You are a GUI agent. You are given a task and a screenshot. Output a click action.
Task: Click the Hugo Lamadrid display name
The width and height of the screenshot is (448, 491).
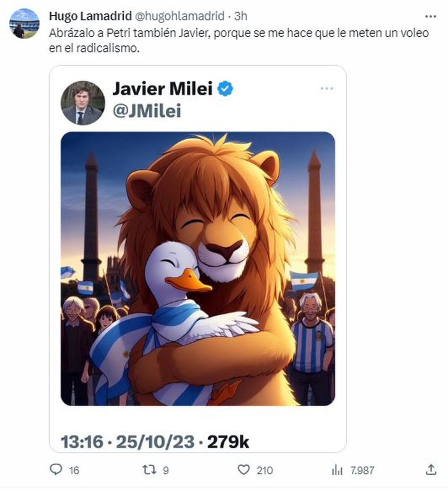pyautogui.click(x=90, y=16)
